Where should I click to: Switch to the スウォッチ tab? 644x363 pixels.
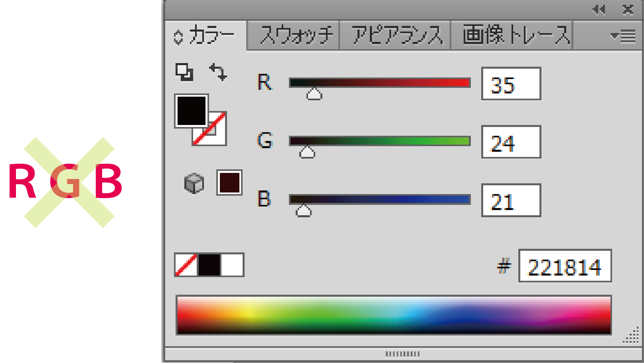[295, 36]
